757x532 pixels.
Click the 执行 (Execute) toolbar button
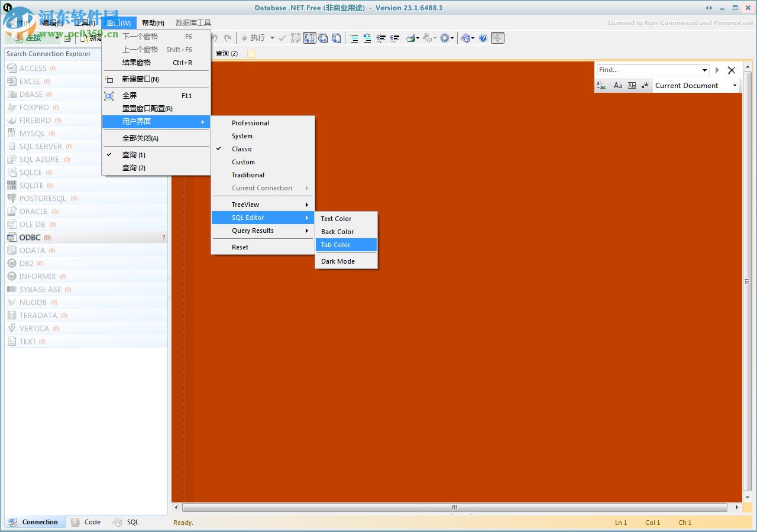[253, 38]
